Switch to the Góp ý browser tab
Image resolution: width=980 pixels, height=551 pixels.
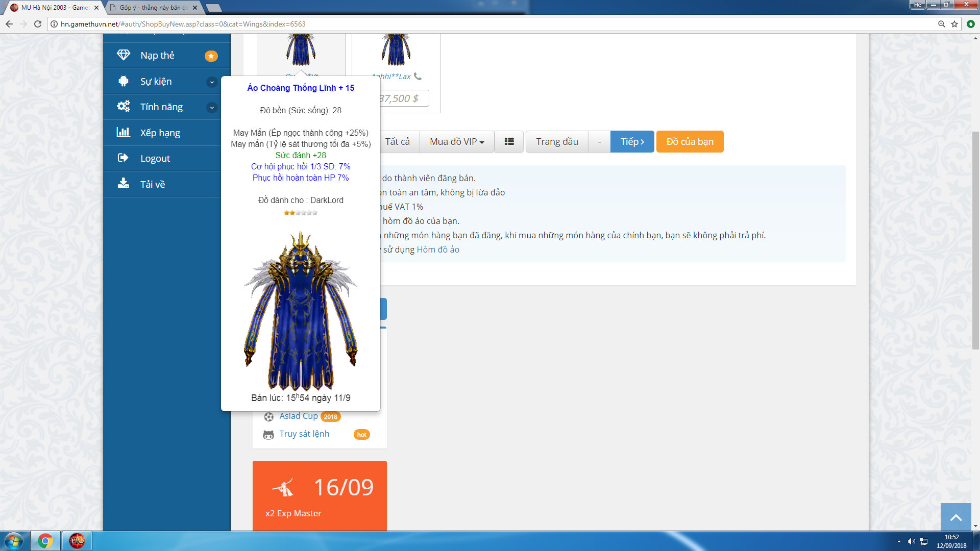tap(153, 8)
